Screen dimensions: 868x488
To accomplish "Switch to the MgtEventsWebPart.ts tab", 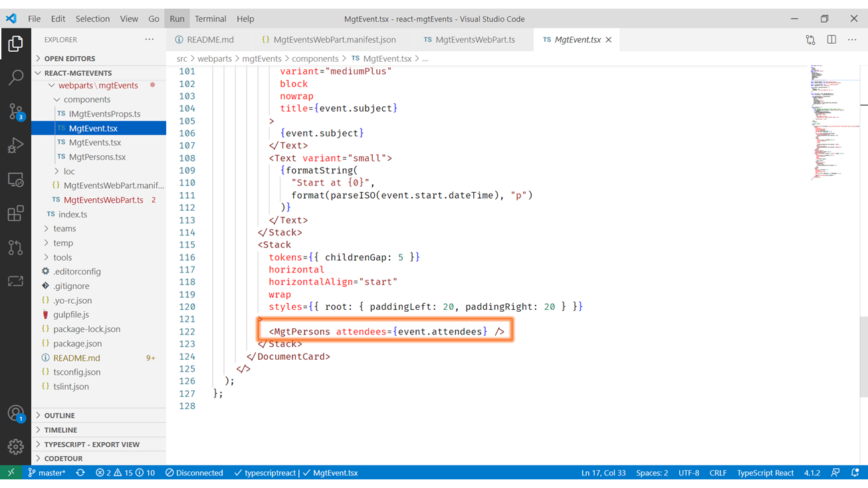I will [475, 40].
